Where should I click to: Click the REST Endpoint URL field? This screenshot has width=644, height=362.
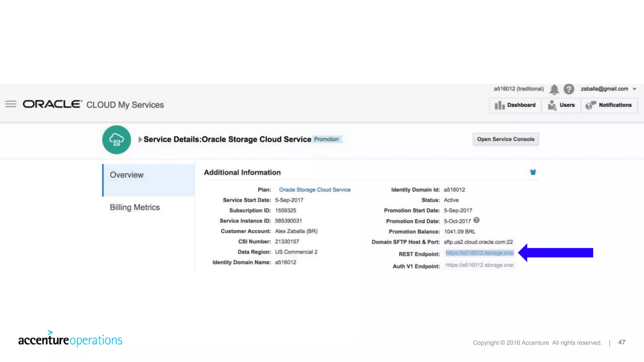click(479, 253)
